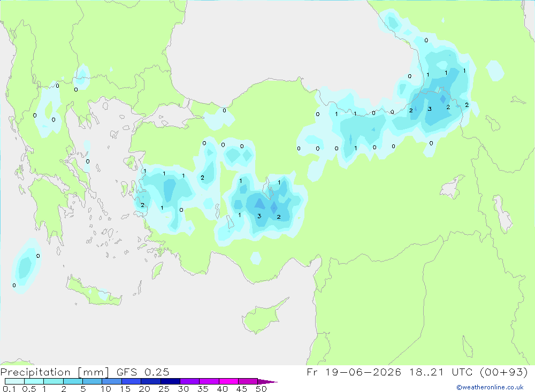The width and height of the screenshot is (535, 392).
Task: Click the 0.5–1 mm legend color swatch
Action: tap(34, 381)
